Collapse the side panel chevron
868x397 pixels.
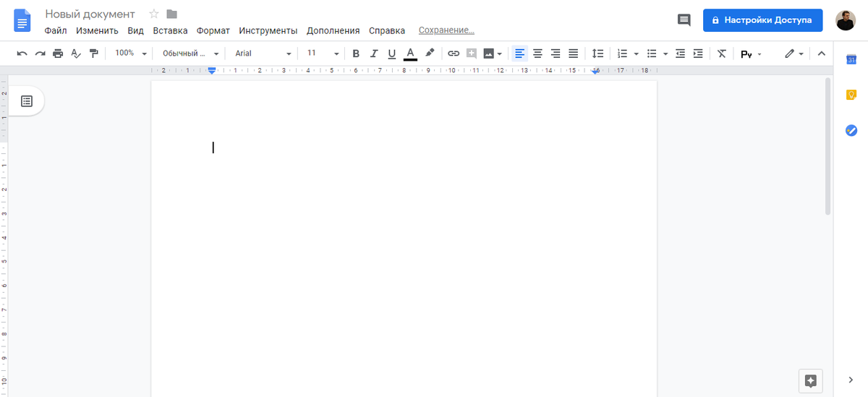click(x=851, y=380)
